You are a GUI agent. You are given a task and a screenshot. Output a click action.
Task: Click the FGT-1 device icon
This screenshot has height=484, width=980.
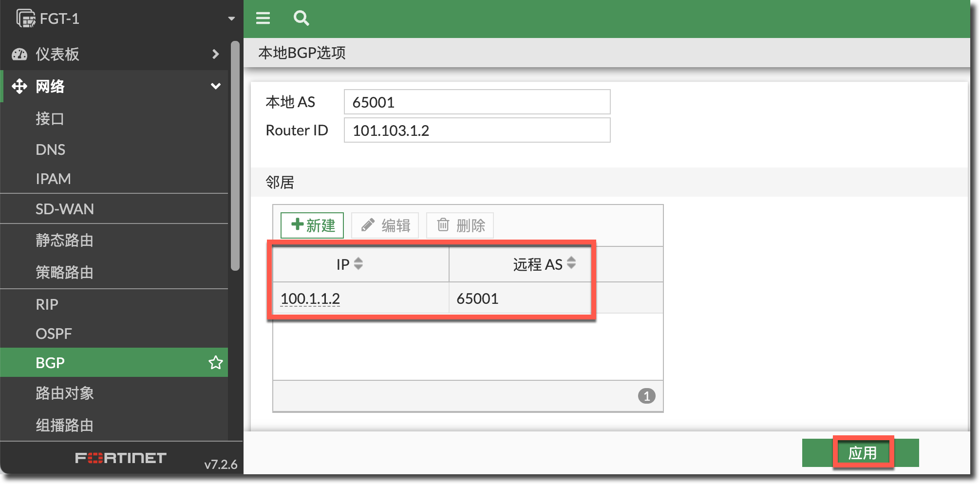tap(25, 19)
